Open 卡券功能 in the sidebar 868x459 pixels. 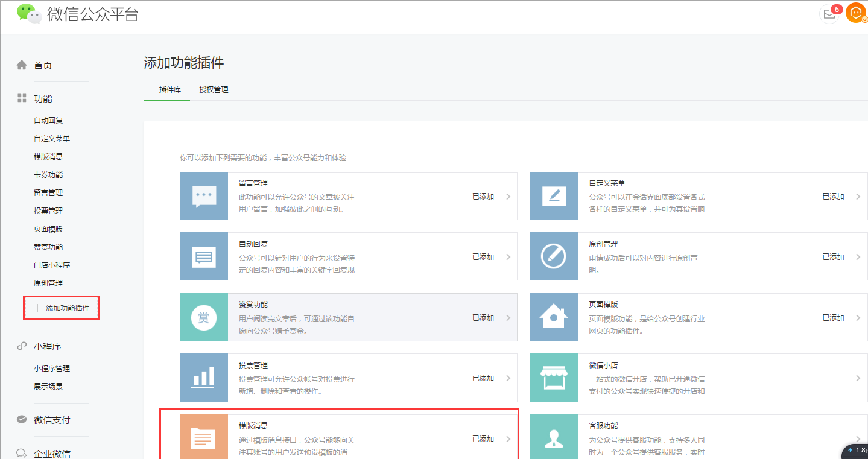(48, 175)
